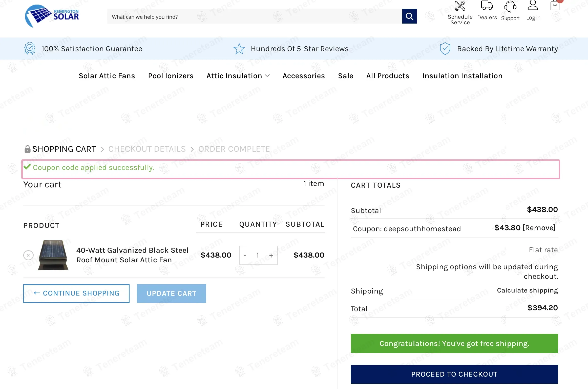
Task: Click Calculate shipping link
Action: click(x=528, y=290)
